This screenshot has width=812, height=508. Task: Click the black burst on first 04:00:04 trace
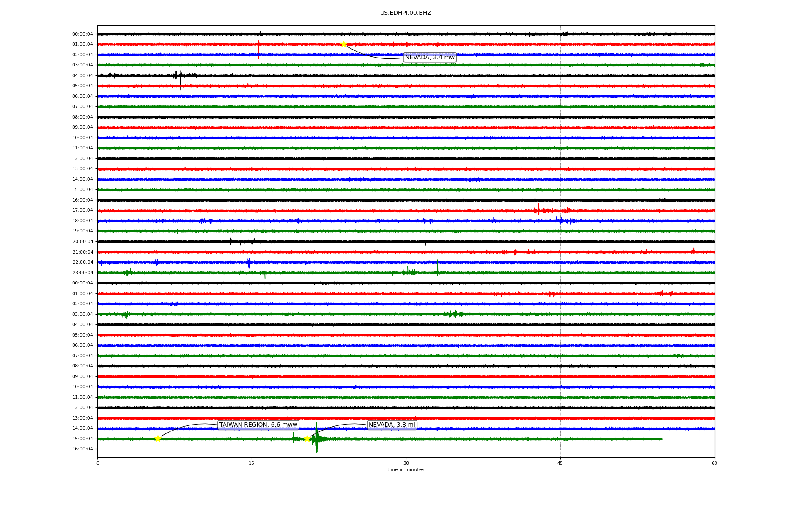pyautogui.click(x=181, y=76)
